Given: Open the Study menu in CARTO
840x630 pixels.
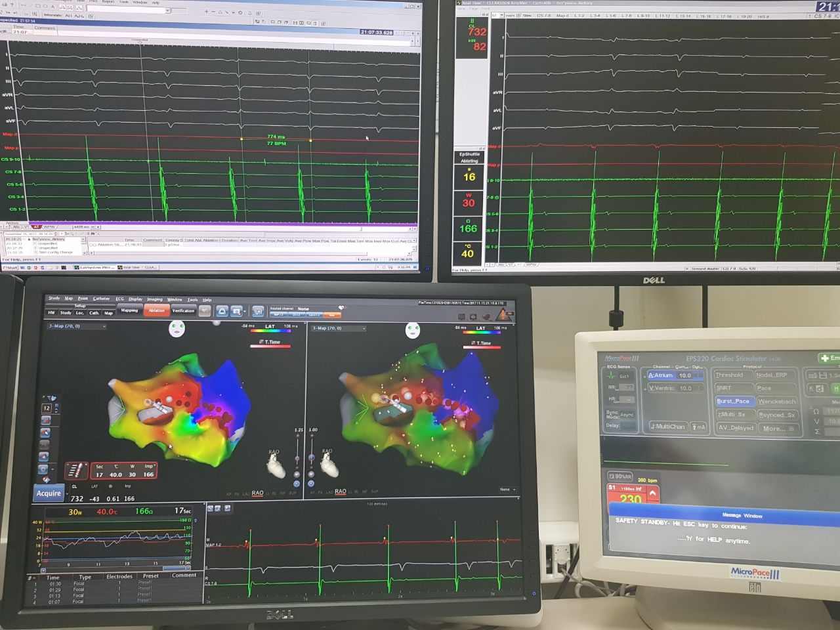Looking at the screenshot, I should [54, 299].
